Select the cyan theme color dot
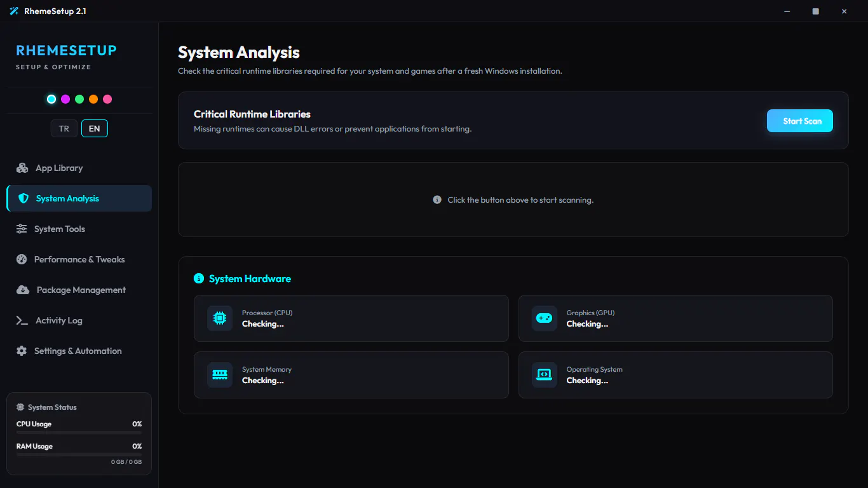868x488 pixels. (x=51, y=99)
